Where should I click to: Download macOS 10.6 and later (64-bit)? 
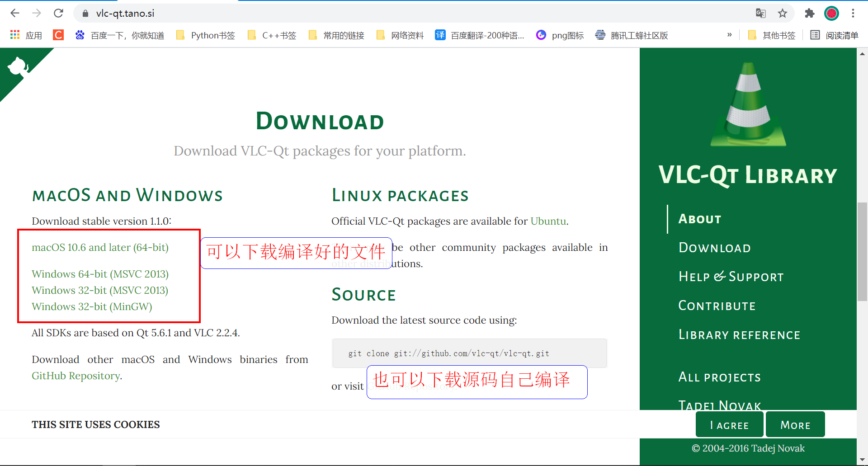(100, 247)
